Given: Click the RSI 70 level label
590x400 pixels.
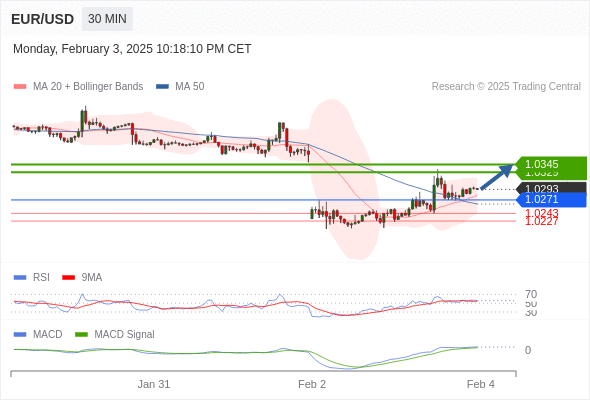Looking at the screenshot, I should [531, 294].
